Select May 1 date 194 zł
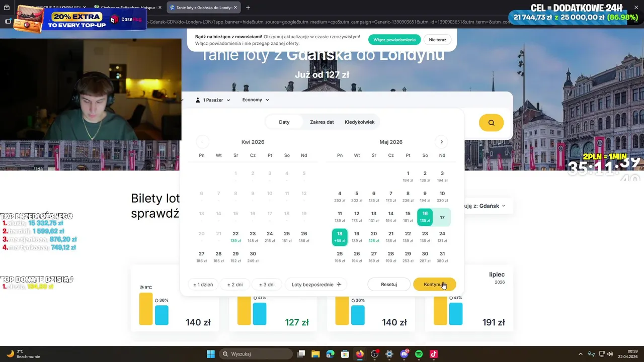This screenshot has height=362, width=644. tap(408, 176)
